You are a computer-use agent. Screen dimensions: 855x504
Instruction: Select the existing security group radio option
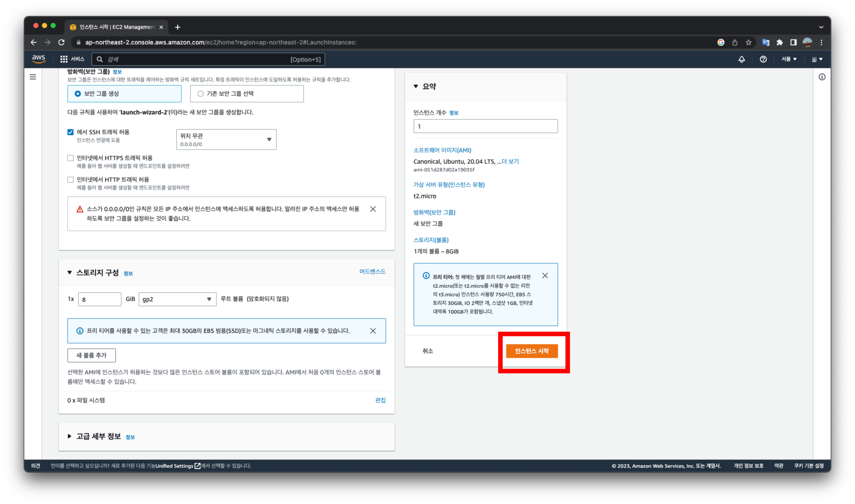(x=201, y=94)
